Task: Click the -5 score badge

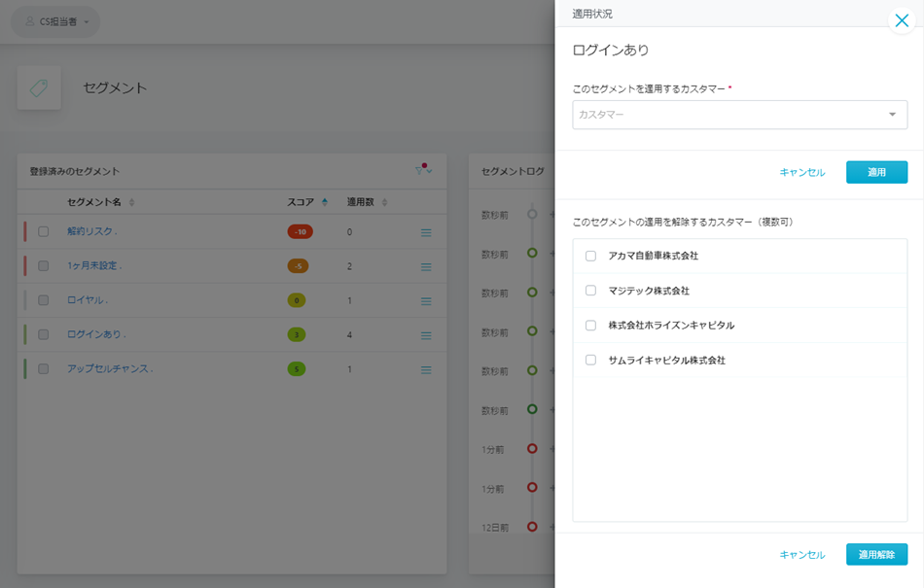Action: 298,266
